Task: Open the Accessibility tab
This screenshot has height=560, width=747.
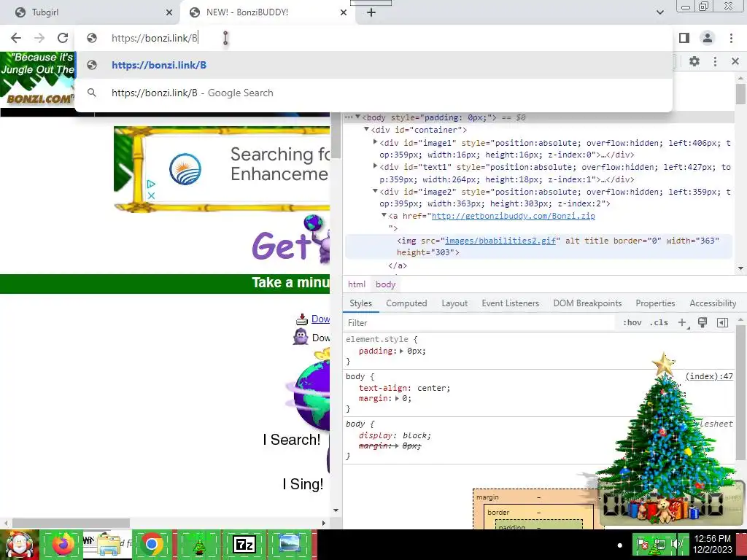Action: click(x=713, y=303)
